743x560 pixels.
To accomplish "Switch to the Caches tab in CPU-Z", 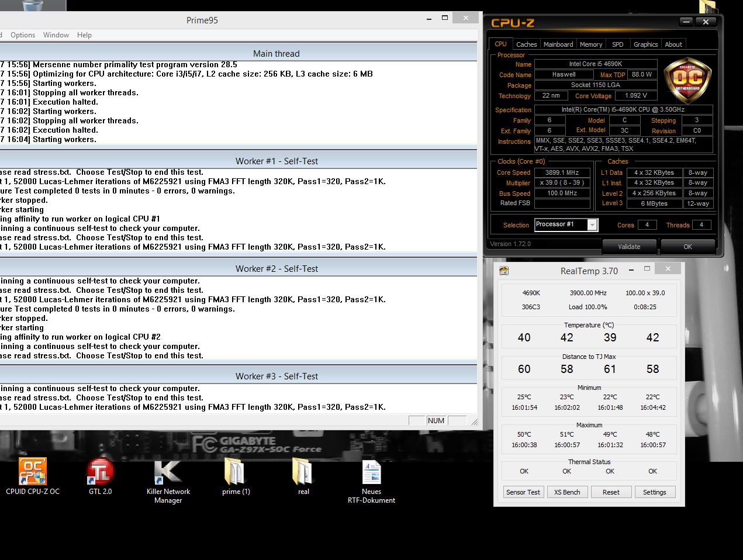I will pyautogui.click(x=526, y=44).
